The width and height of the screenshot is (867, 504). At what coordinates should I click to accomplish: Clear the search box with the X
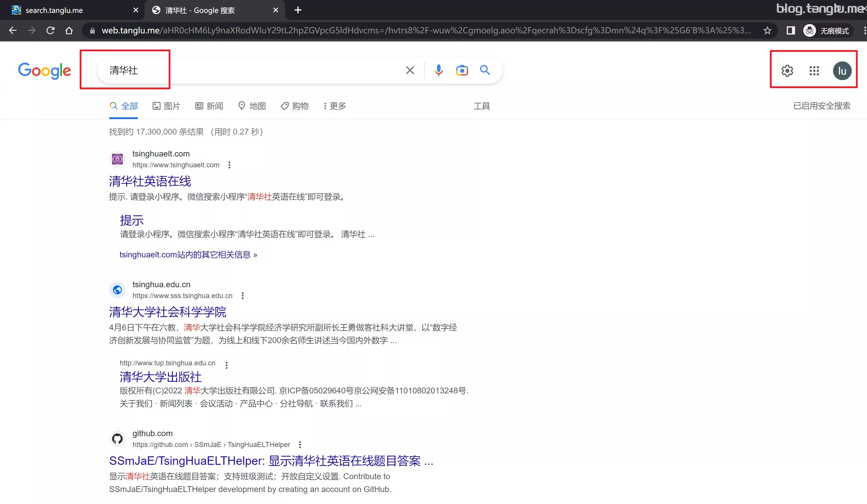coord(409,70)
